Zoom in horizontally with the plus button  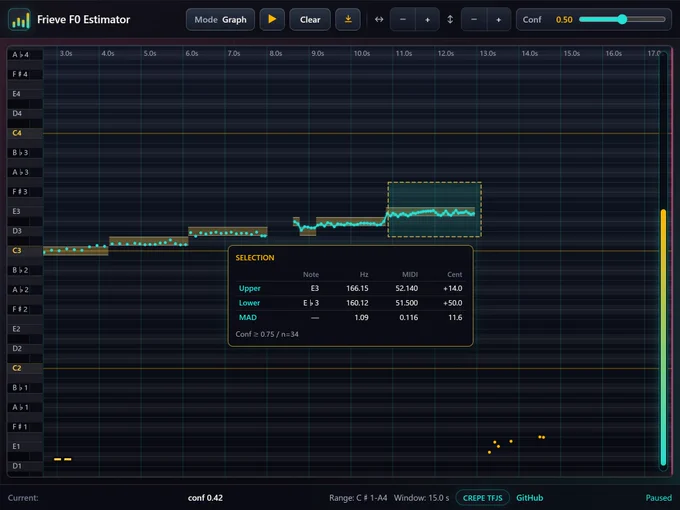pos(427,20)
